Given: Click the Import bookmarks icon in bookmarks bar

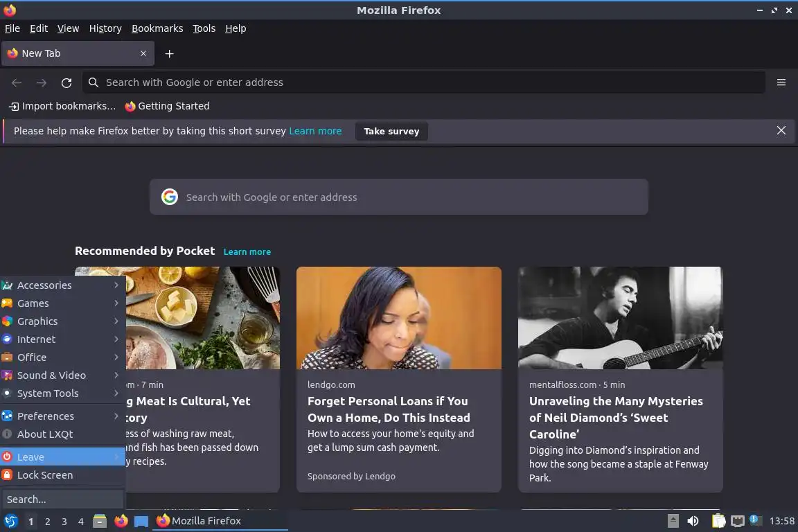Looking at the screenshot, I should tap(15, 107).
